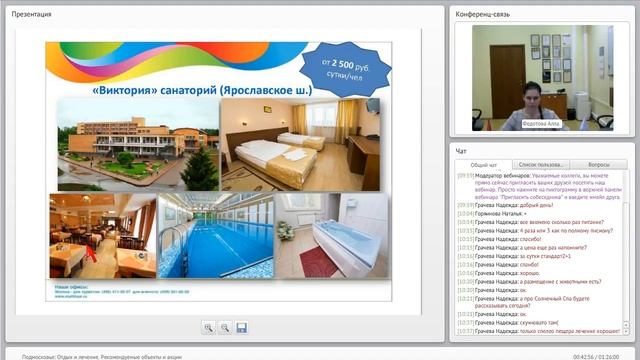Click message за сутки стандарт2+1
This screenshot has width=640, height=360.
pos(514,256)
